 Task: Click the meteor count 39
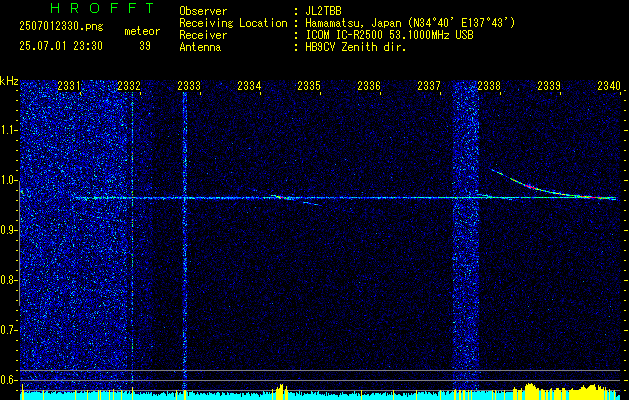click(x=145, y=46)
